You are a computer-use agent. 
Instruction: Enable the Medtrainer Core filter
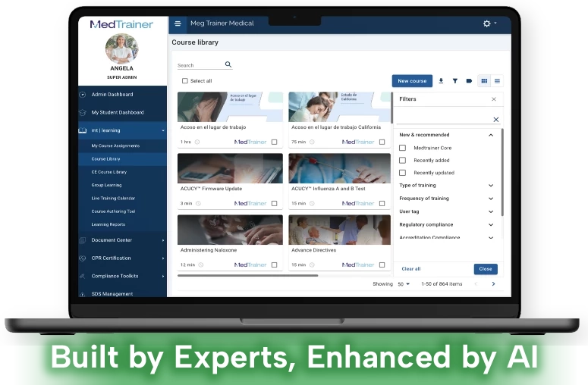click(x=403, y=148)
